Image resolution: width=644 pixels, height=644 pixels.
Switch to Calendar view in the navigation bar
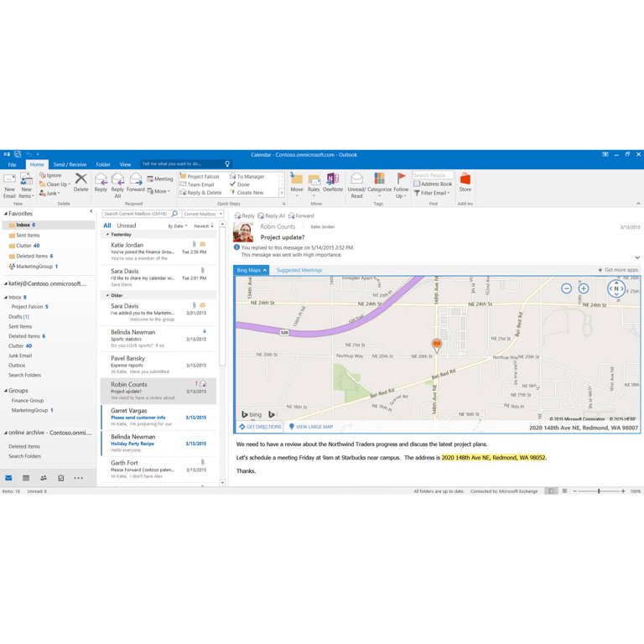[26, 478]
